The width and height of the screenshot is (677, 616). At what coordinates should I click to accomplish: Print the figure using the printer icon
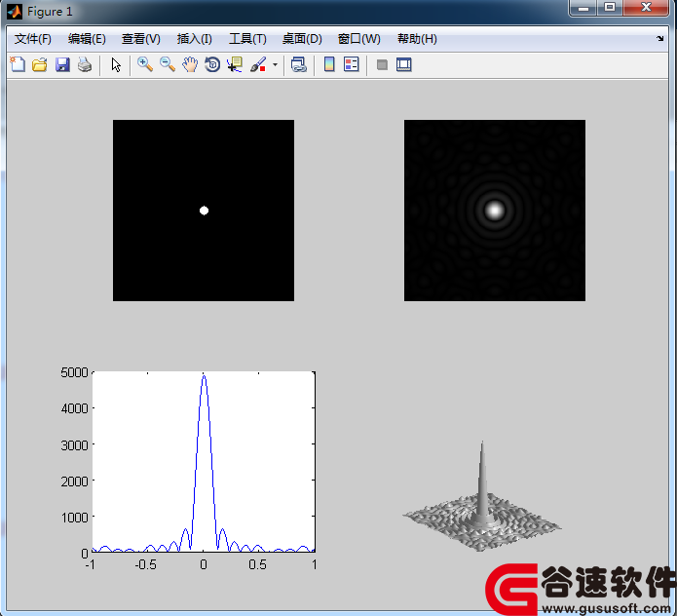coord(85,64)
